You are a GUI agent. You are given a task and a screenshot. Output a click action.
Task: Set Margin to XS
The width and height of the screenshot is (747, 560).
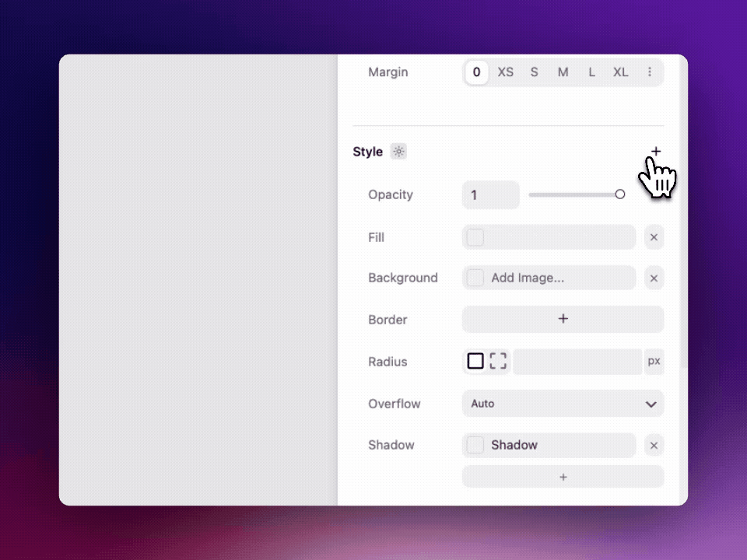[x=506, y=72]
